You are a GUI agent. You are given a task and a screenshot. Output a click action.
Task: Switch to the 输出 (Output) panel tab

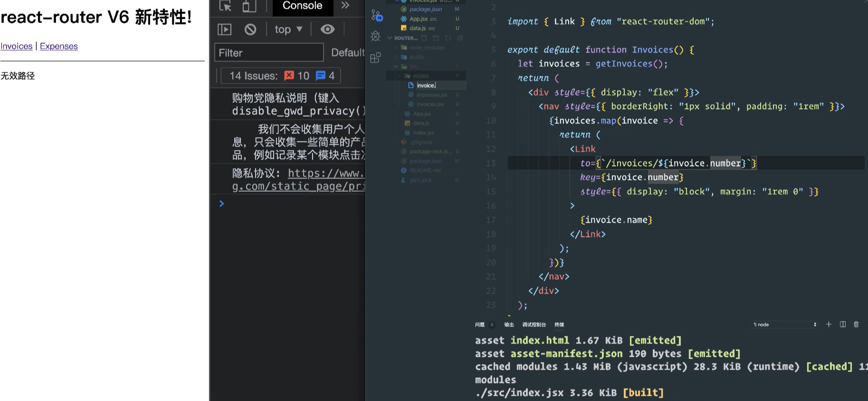[509, 324]
